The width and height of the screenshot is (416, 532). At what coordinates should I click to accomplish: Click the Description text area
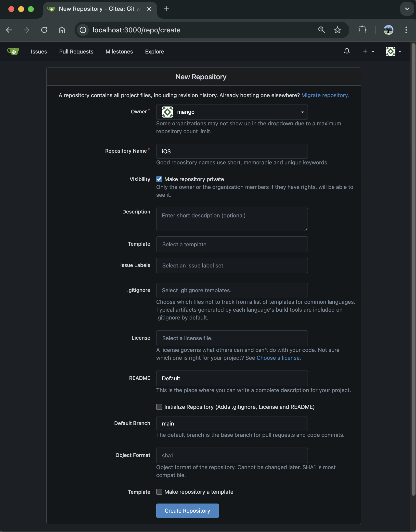pyautogui.click(x=232, y=219)
